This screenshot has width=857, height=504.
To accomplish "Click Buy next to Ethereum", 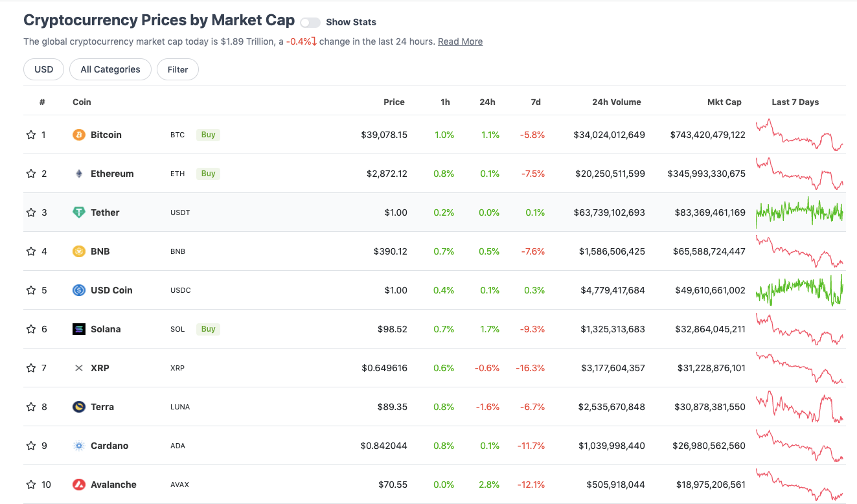I will (208, 174).
